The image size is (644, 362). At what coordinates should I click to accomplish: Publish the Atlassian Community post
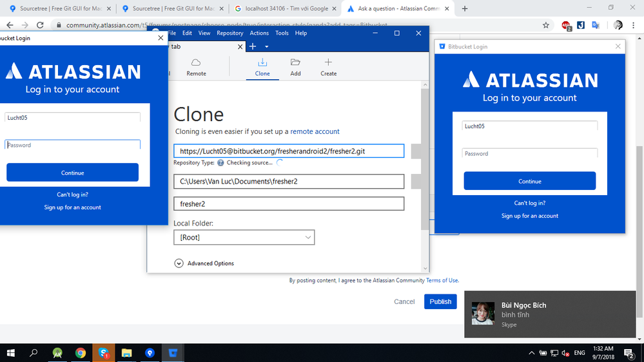pos(440,301)
